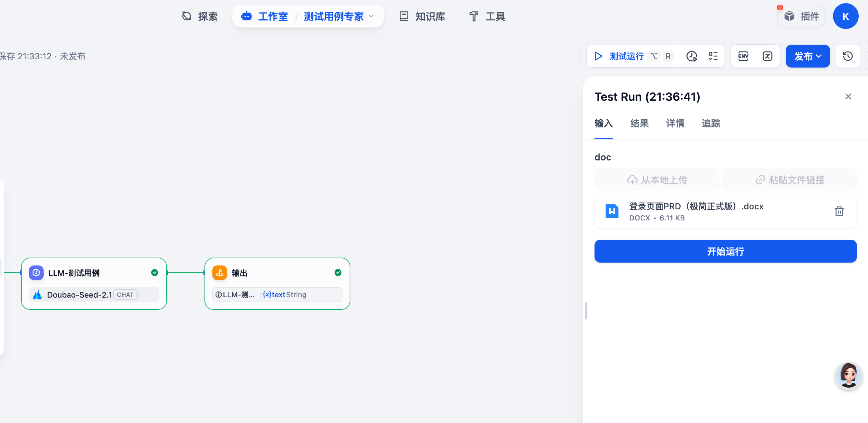Viewport: 868px width, 423px height.
Task: Select the 输出 output node
Action: tap(277, 284)
